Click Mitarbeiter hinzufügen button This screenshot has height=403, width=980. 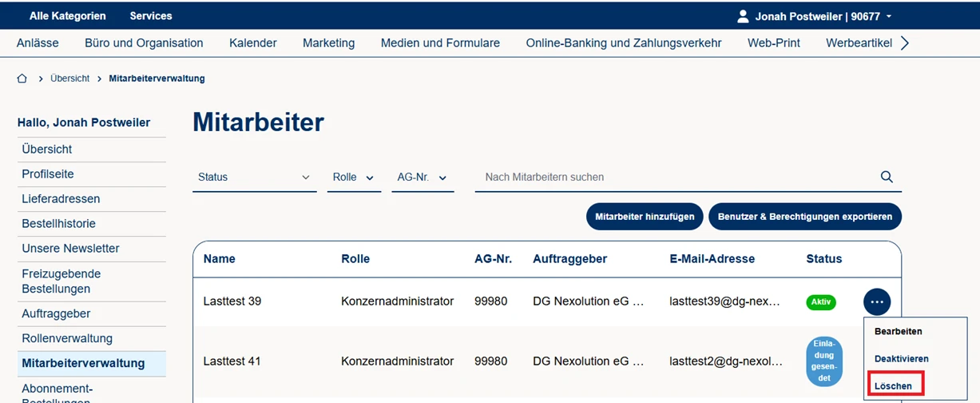[645, 217]
